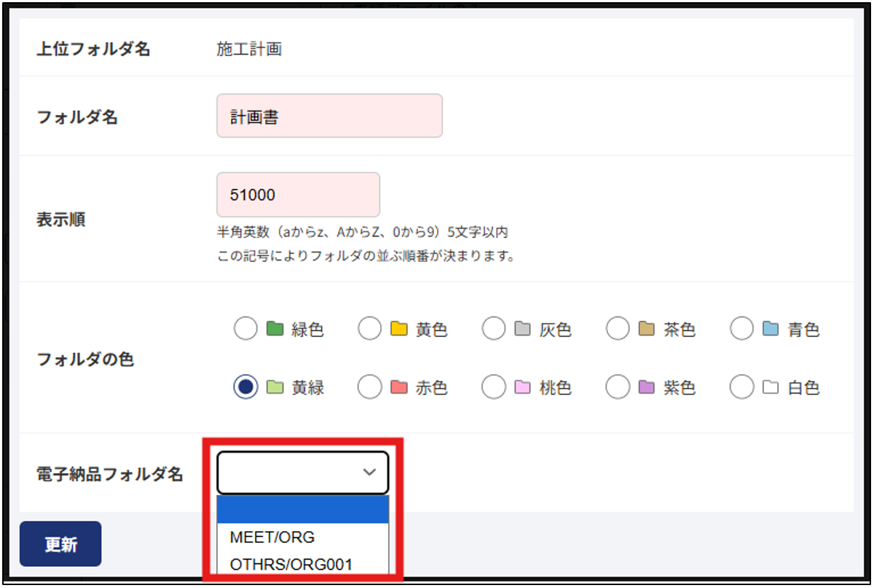Click the 更新 button
The height and width of the screenshot is (588, 874).
60,544
